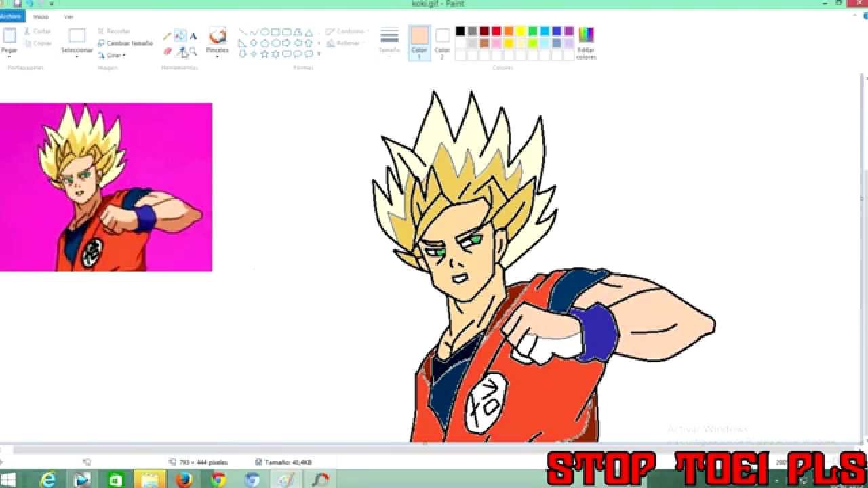
Task: Choose the Rectangle shape
Action: pos(276,32)
